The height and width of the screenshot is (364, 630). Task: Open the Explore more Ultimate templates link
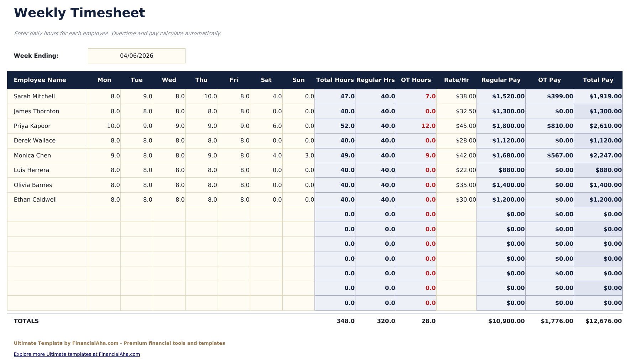77,354
